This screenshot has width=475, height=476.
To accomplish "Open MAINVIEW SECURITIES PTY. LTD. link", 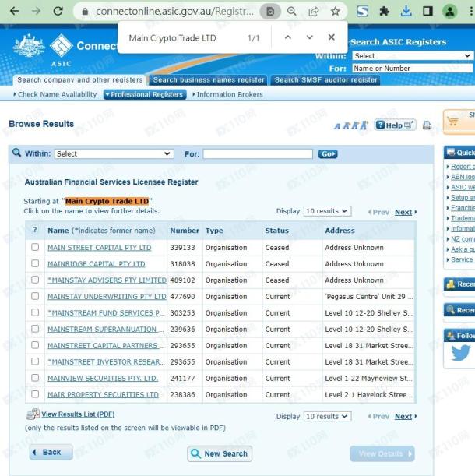I will click(103, 379).
